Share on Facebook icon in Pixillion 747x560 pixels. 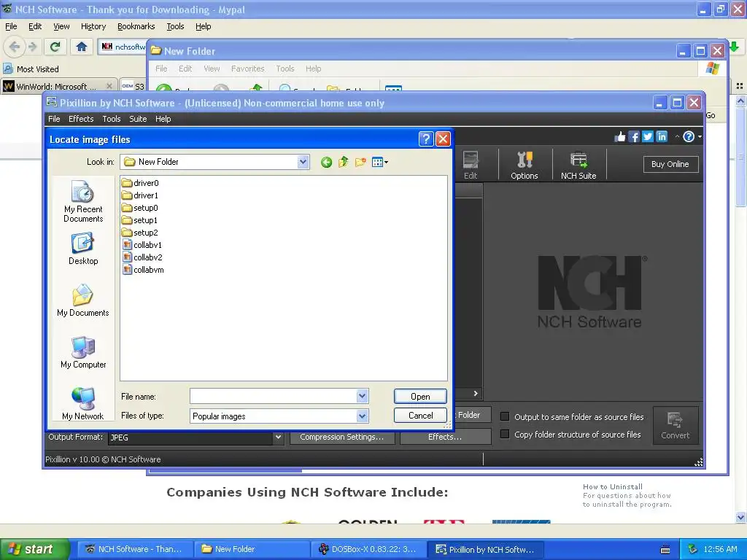point(634,137)
